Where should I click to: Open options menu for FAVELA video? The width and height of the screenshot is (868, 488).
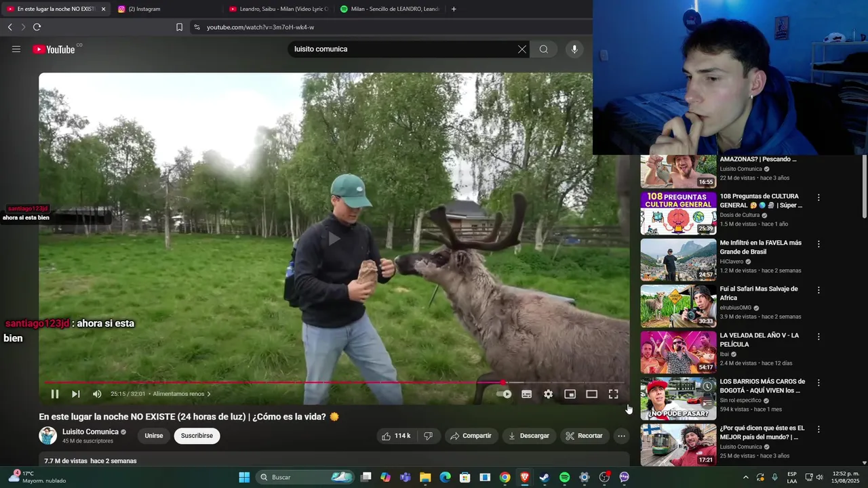pos(818,243)
